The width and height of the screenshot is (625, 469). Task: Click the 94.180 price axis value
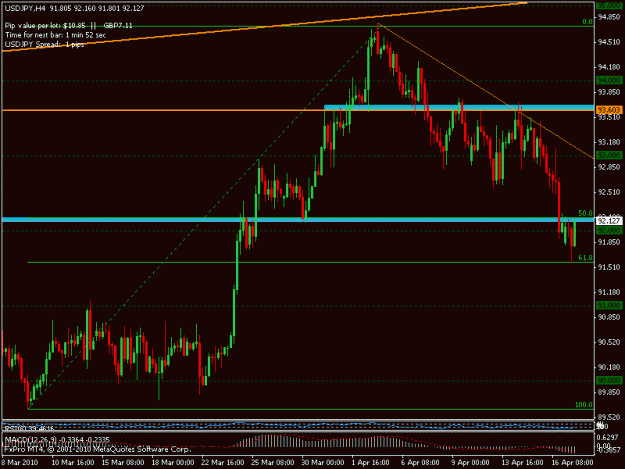(x=609, y=67)
